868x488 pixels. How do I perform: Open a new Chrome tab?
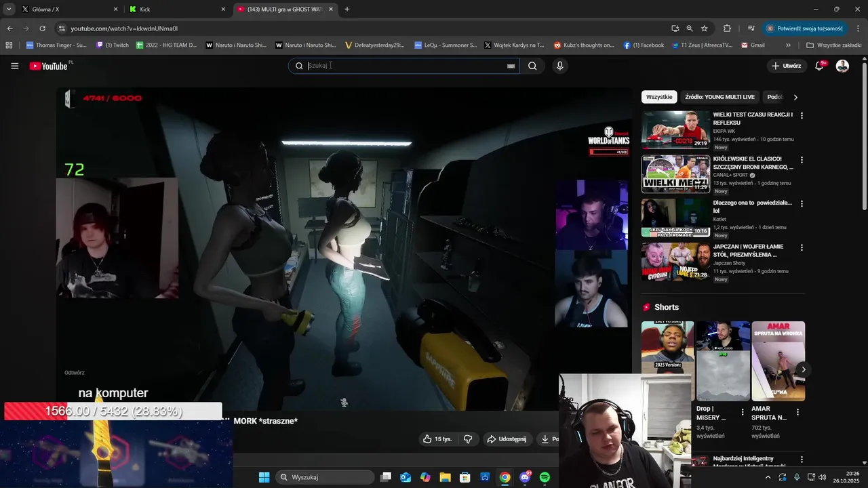click(347, 9)
